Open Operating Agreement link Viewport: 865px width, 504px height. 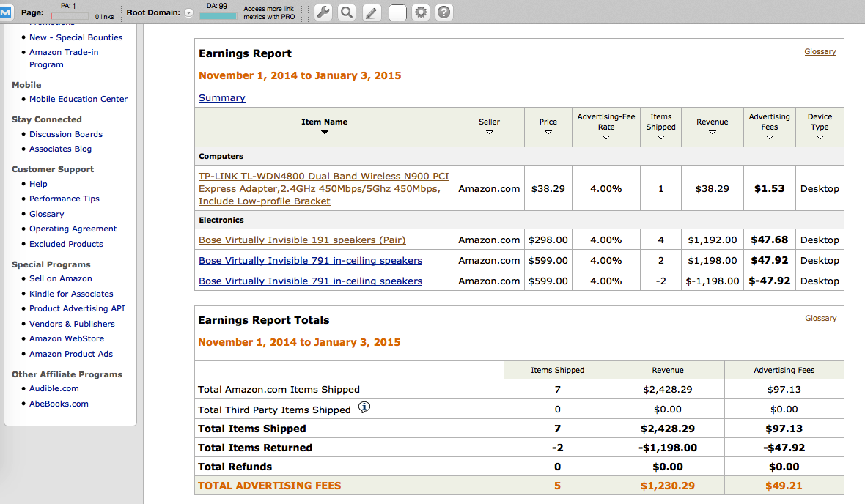(x=73, y=229)
